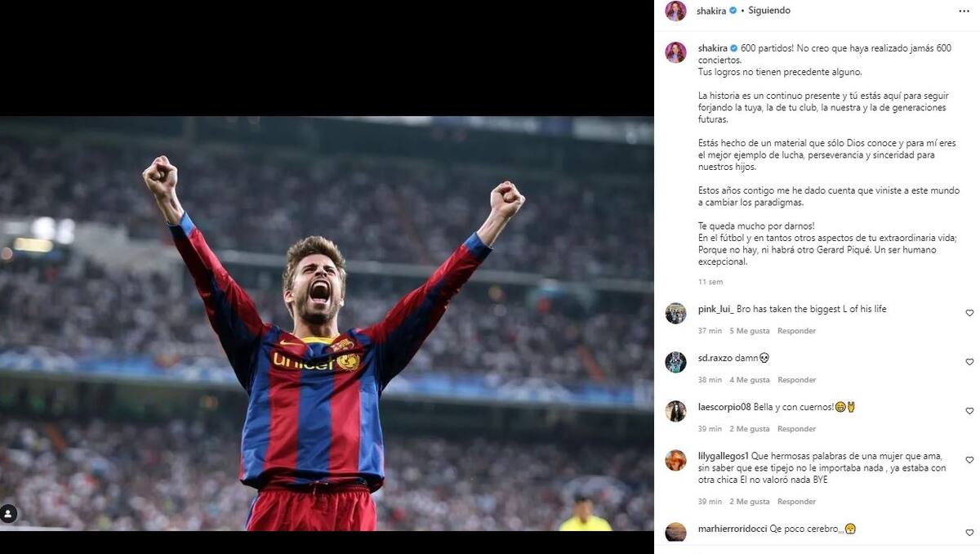Click the 11 sem post timestamp

point(710,282)
